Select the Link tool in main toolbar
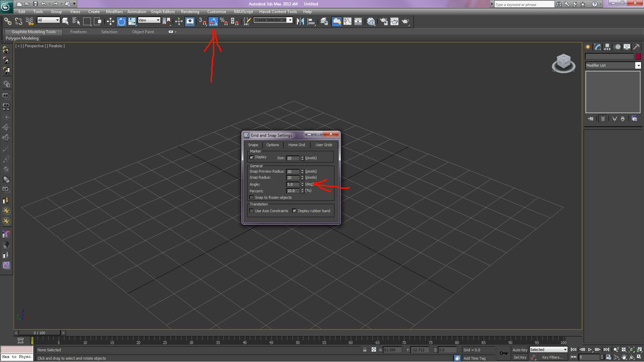644x362 pixels. click(8, 21)
